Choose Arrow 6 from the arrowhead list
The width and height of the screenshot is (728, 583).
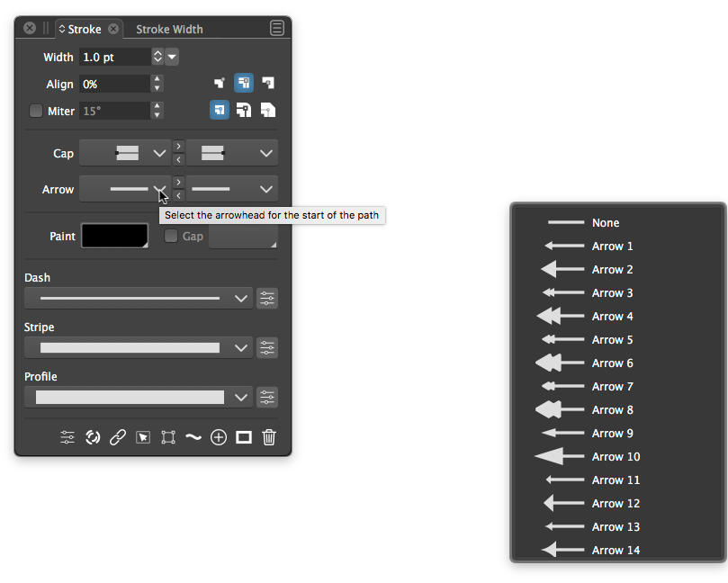[612, 363]
